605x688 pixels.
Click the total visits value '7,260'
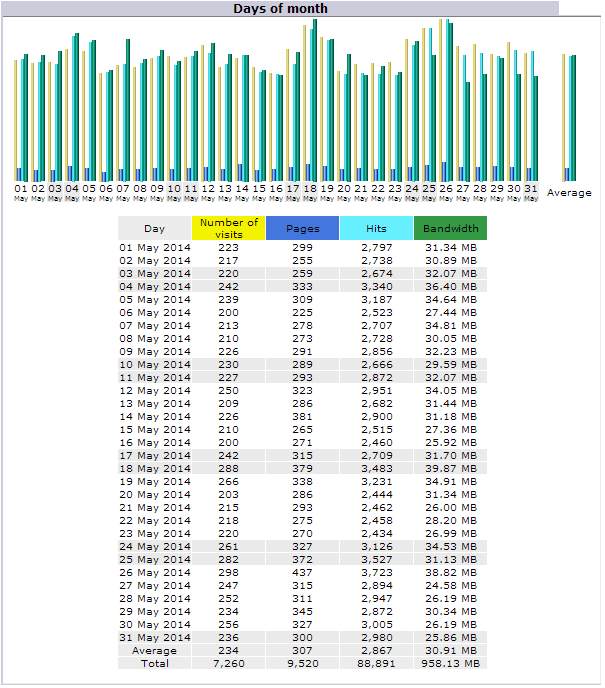coord(228,663)
